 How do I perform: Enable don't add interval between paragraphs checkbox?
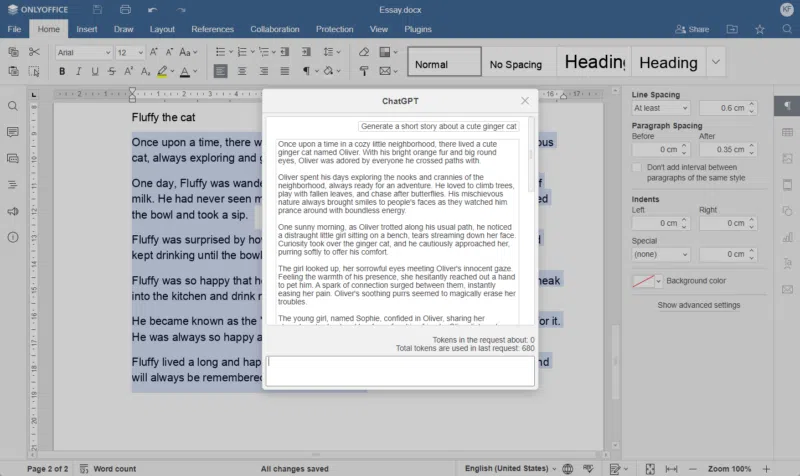pos(637,168)
